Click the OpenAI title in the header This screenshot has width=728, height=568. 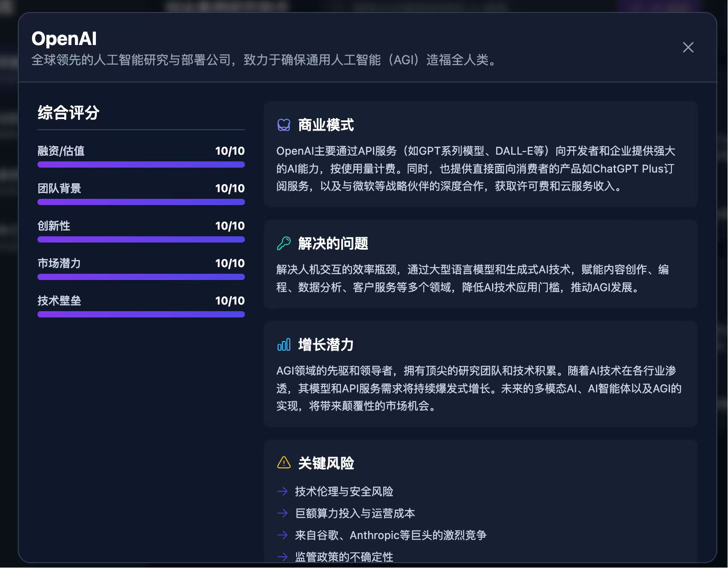click(x=64, y=39)
